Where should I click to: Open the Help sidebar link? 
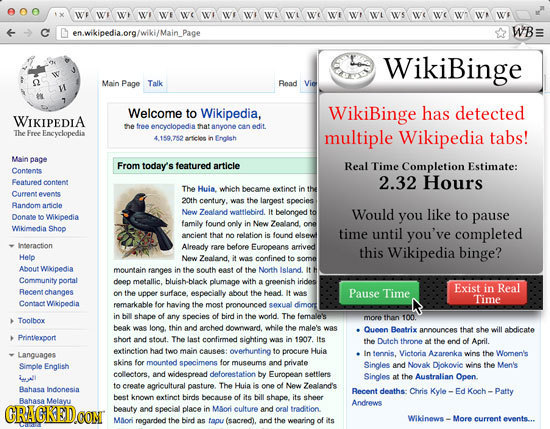[27, 257]
